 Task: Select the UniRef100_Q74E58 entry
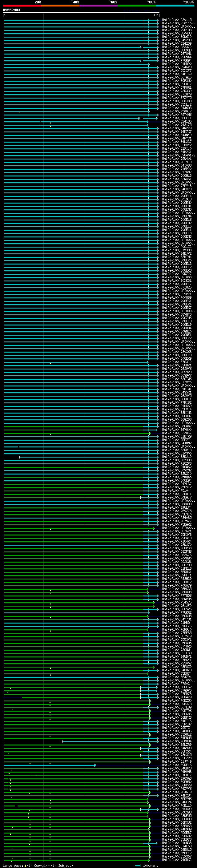177,846
